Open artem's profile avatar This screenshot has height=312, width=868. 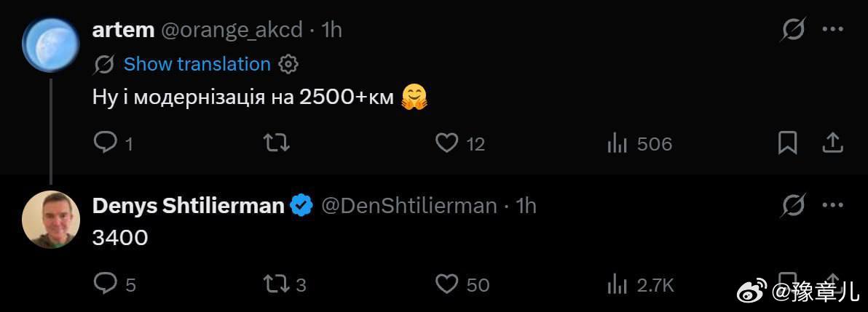51,45
